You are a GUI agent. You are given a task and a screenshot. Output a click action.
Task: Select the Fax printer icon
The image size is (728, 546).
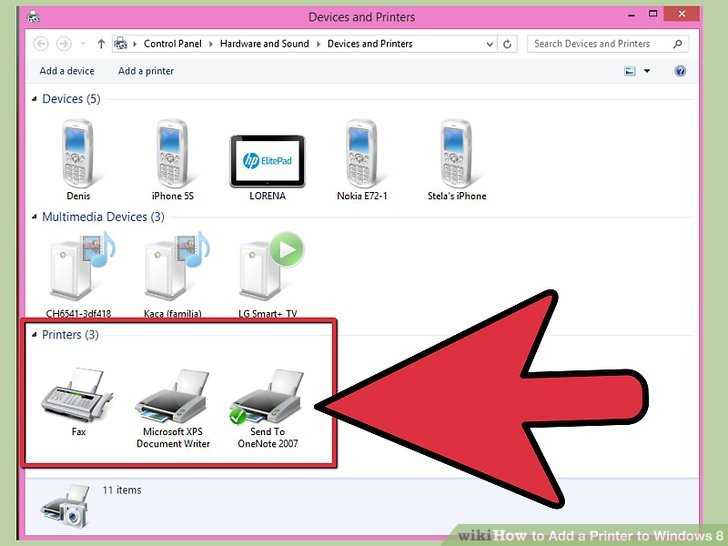pyautogui.click(x=77, y=395)
